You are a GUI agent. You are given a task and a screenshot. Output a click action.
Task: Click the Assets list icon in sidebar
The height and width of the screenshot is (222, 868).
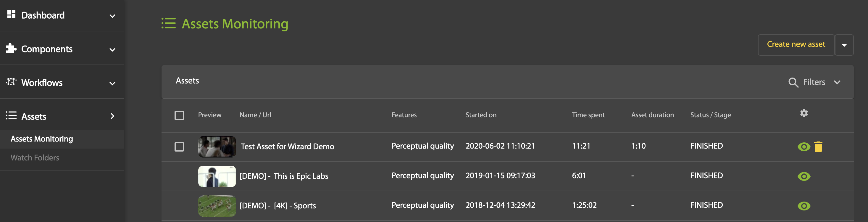click(11, 115)
